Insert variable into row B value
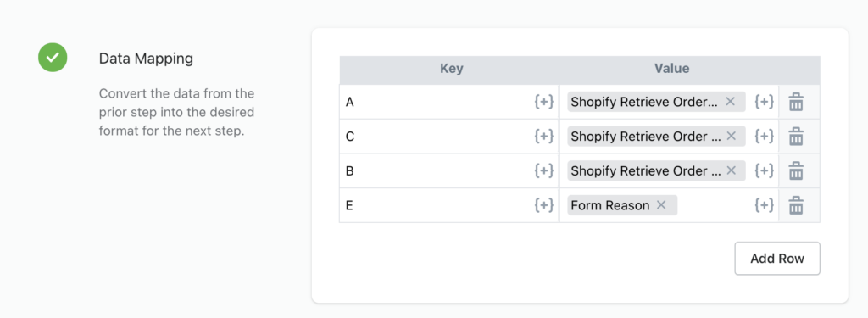868x318 pixels. click(x=764, y=170)
